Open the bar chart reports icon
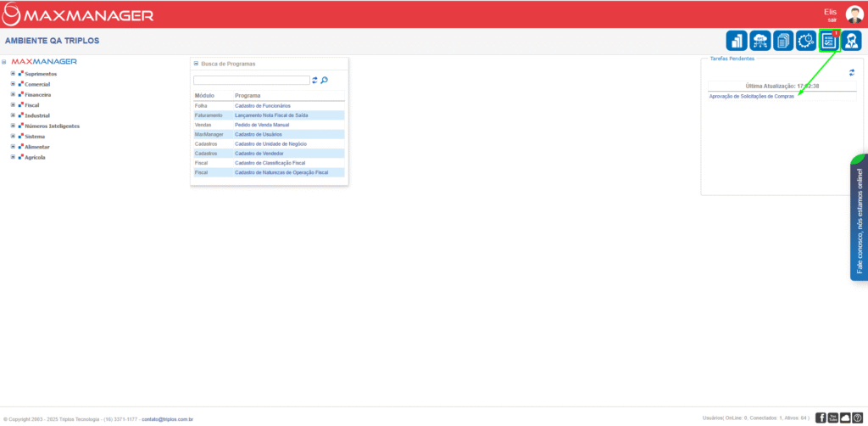The width and height of the screenshot is (868, 426). click(x=737, y=41)
